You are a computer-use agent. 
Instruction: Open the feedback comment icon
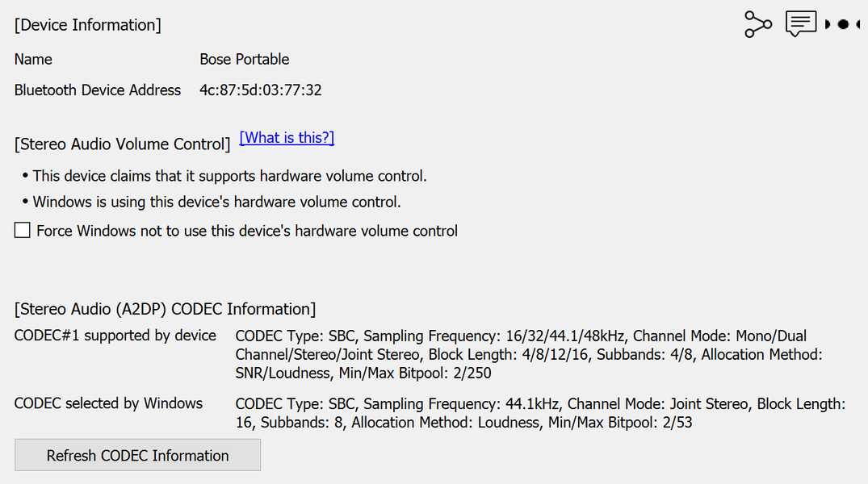click(801, 24)
